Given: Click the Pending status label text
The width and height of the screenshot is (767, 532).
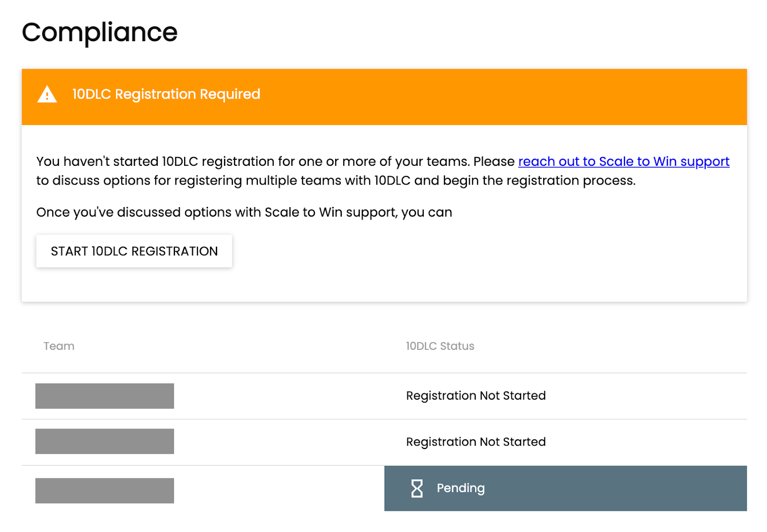Looking at the screenshot, I should [460, 488].
